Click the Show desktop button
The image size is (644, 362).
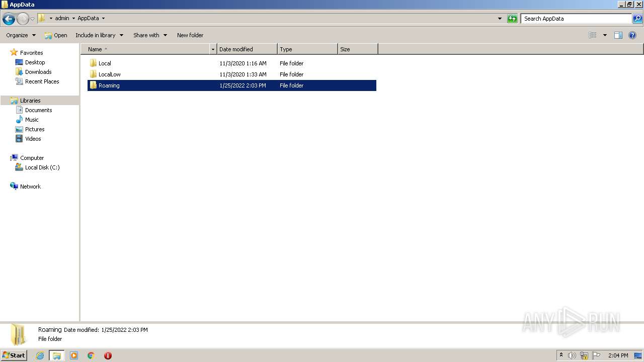coord(638,355)
